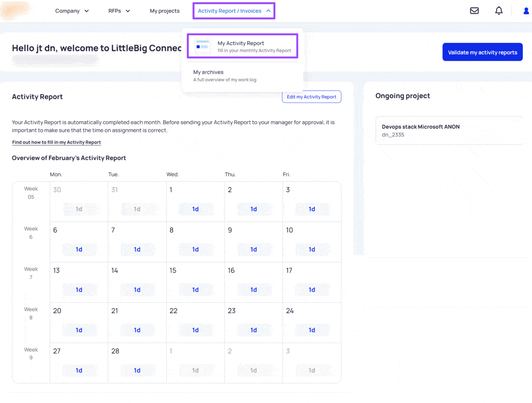
Task: Collapse the Activity Report / Invoices menu
Action: (234, 11)
